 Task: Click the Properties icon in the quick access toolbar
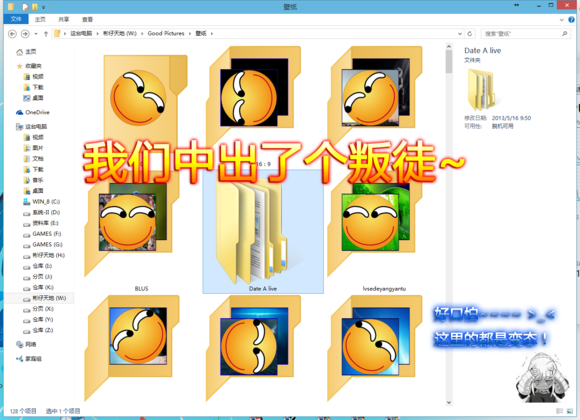point(25,7)
